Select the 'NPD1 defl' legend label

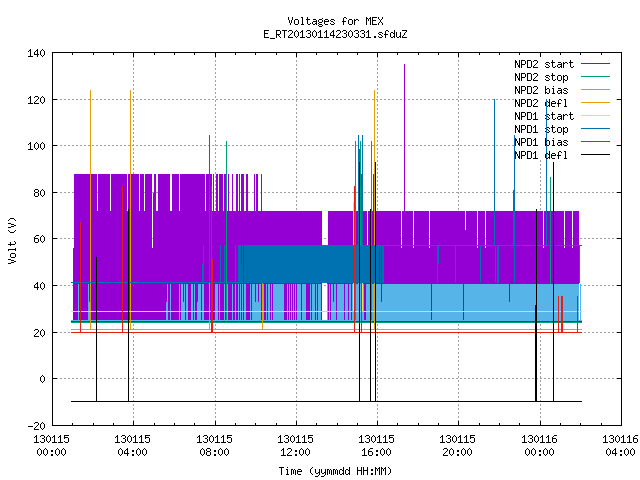[541, 156]
